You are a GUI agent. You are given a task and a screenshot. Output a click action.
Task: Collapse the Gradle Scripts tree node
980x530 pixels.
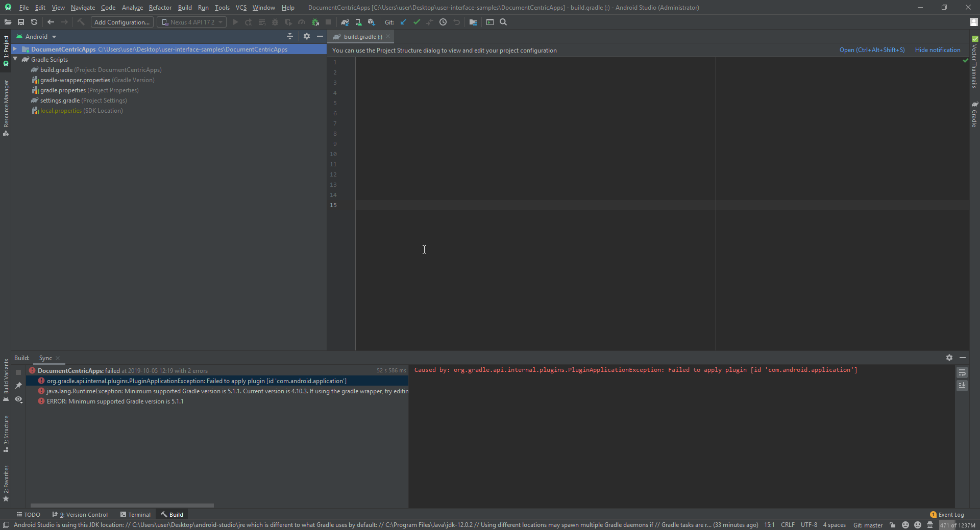[16, 59]
